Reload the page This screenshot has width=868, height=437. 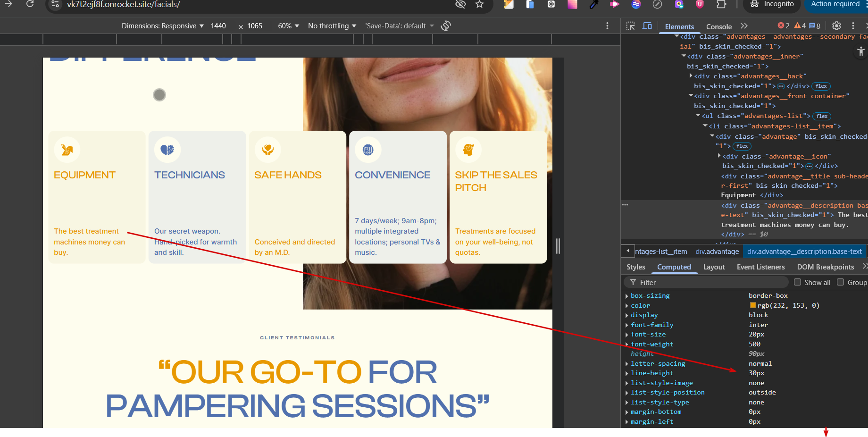(x=30, y=4)
